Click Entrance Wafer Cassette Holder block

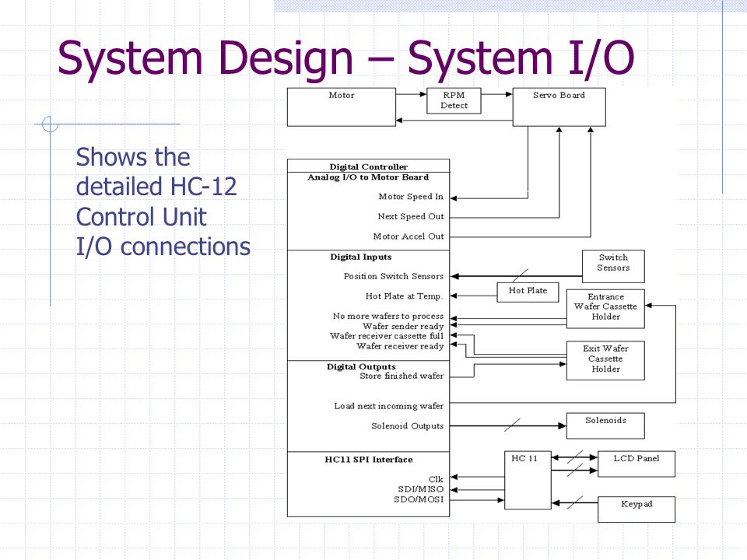[605, 309]
